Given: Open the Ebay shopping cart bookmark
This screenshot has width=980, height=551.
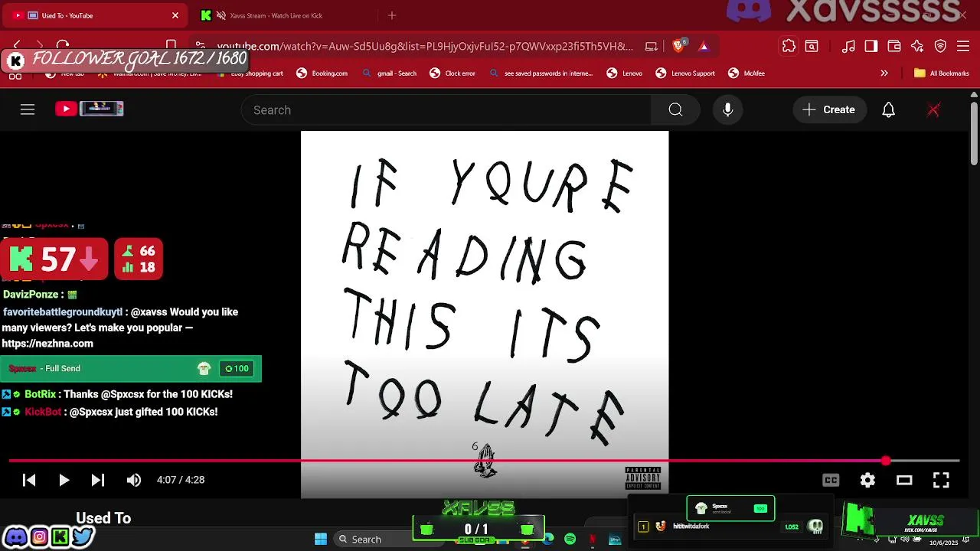Looking at the screenshot, I should [x=250, y=73].
